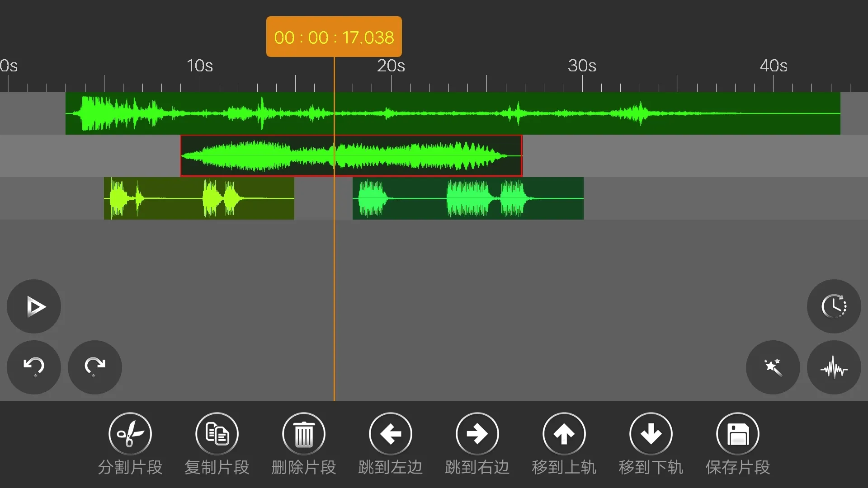Click the scissors split clip icon
The image size is (868, 488).
pyautogui.click(x=130, y=434)
